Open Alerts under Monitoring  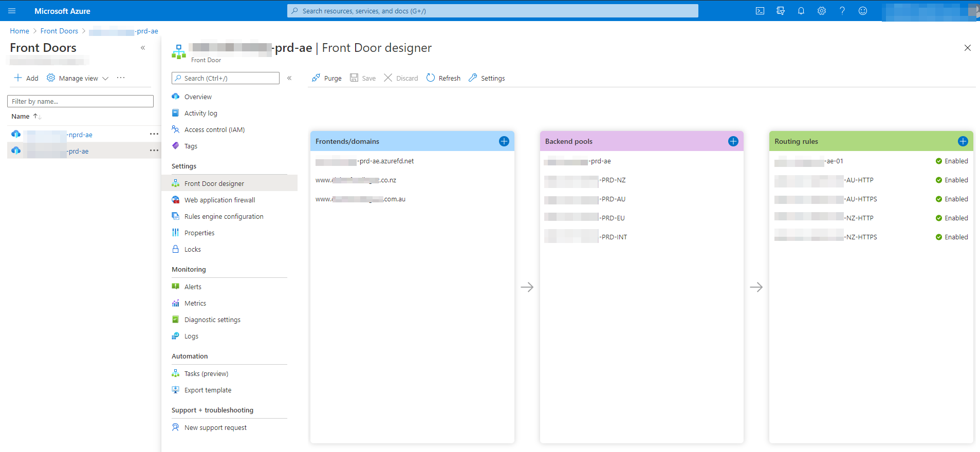pyautogui.click(x=193, y=287)
